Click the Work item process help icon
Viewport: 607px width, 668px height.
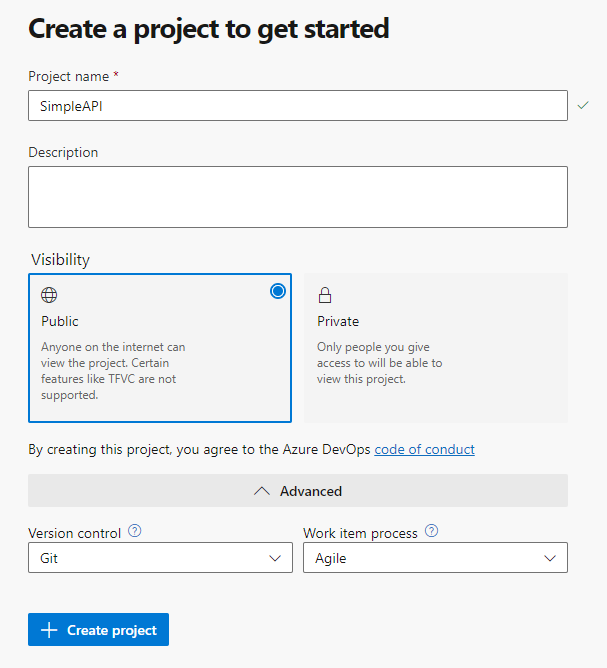[x=432, y=531]
